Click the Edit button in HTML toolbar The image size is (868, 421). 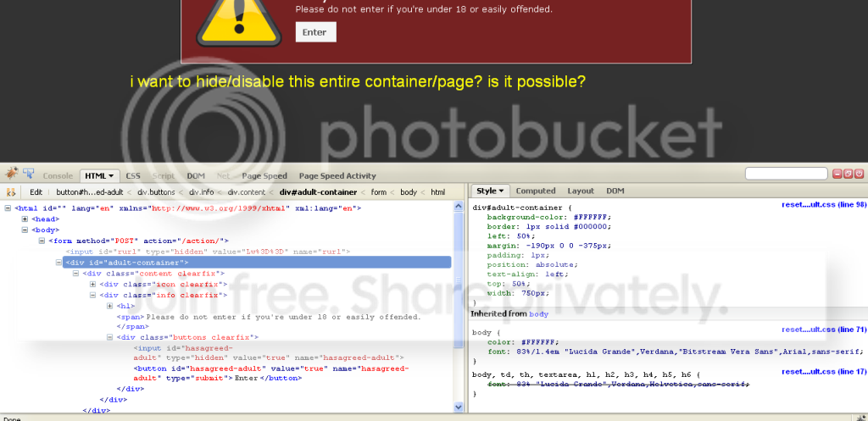36,192
